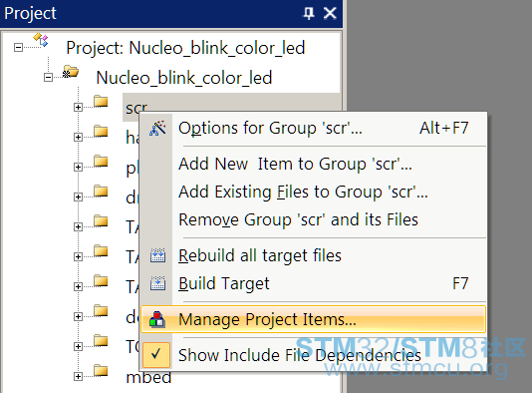Open Options for Group 'scr'
The height and width of the screenshot is (393, 532).
(314, 129)
